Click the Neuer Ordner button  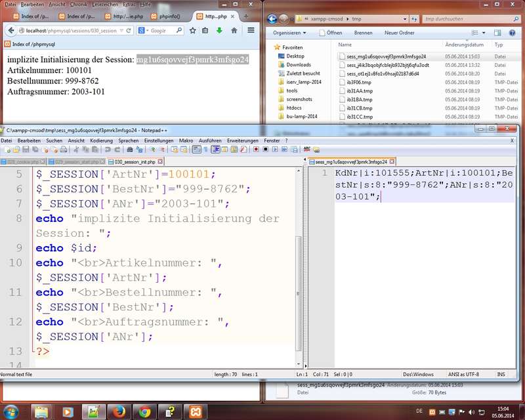[399, 32]
